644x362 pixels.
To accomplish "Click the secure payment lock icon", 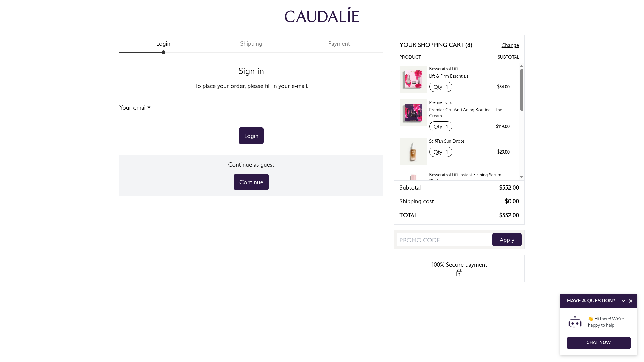I will [459, 273].
